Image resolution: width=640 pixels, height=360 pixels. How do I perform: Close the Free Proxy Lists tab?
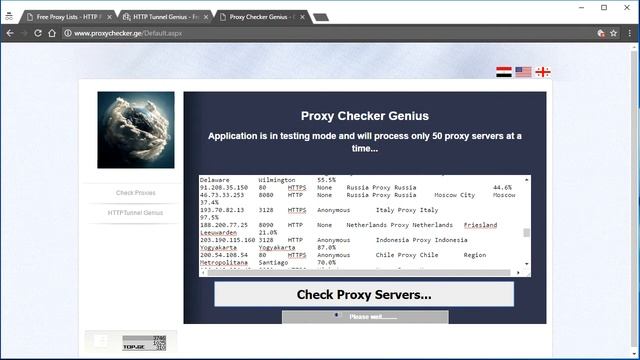(109, 17)
